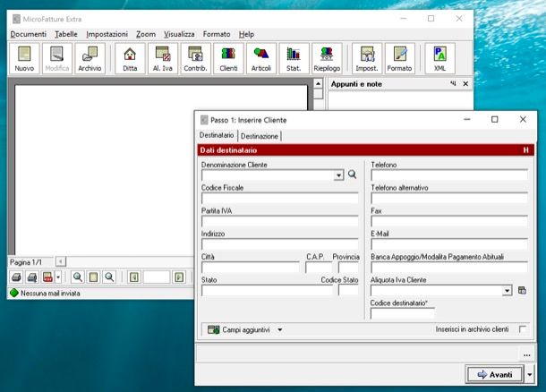Click the Avanti button

pos(495,375)
